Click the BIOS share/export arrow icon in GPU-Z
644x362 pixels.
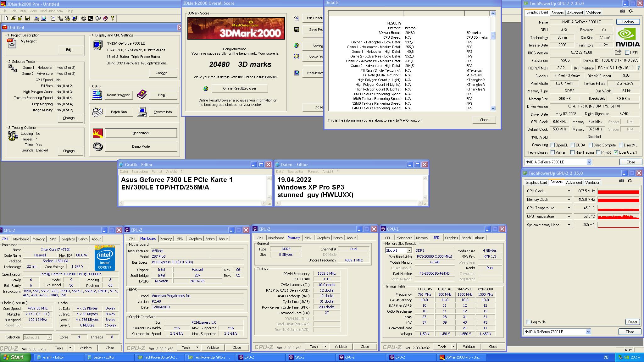pos(618,52)
